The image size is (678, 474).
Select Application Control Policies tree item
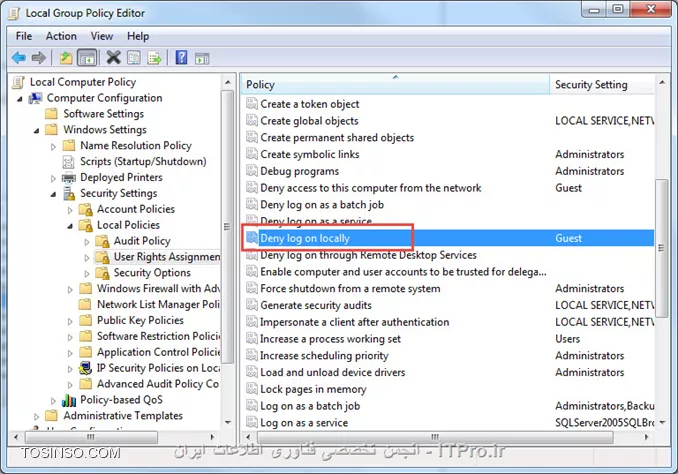(x=158, y=352)
